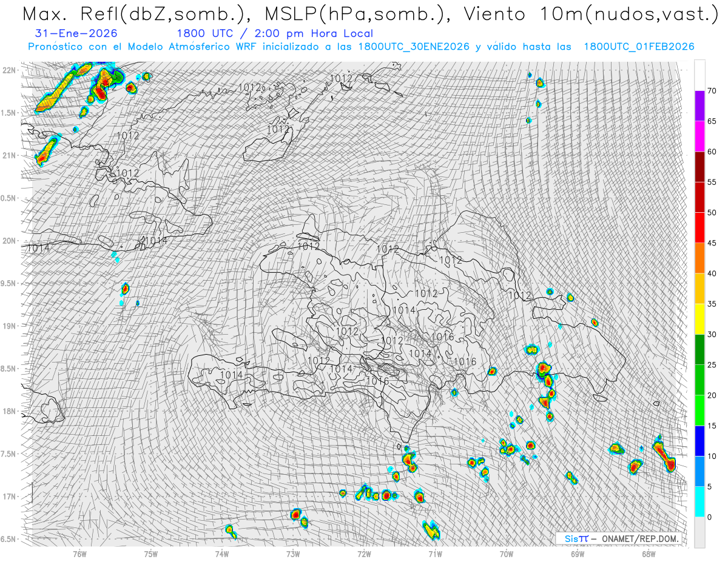Click the colorbar value '50'
Image resolution: width=728 pixels, height=562 pixels.
[712, 213]
